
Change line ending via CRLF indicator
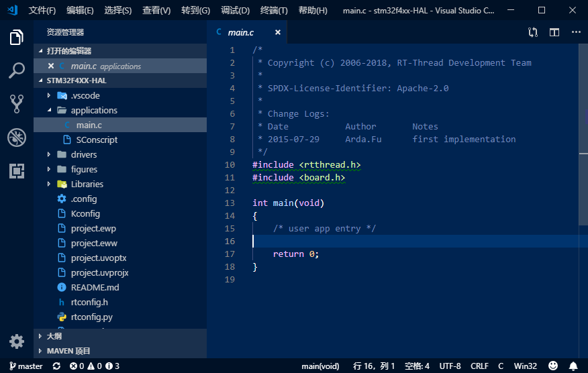479,366
